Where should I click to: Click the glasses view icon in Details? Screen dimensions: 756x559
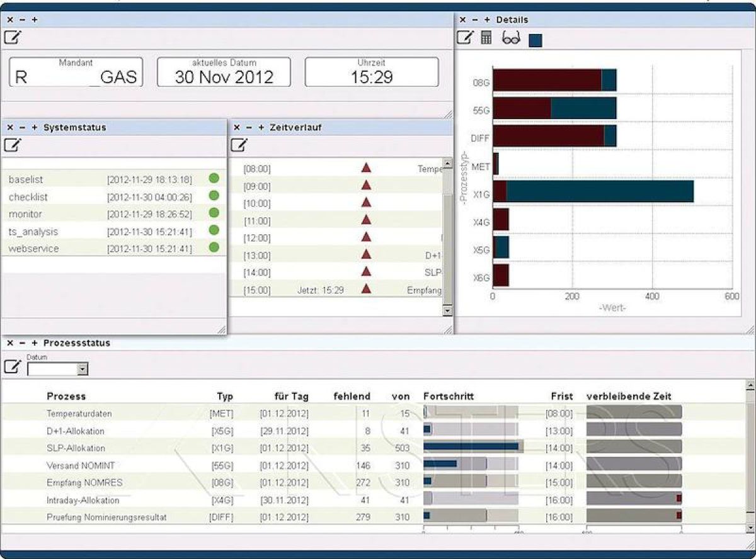(511, 38)
